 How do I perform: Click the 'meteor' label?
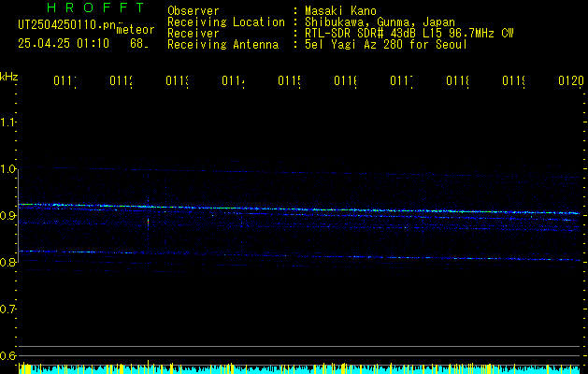click(x=136, y=30)
